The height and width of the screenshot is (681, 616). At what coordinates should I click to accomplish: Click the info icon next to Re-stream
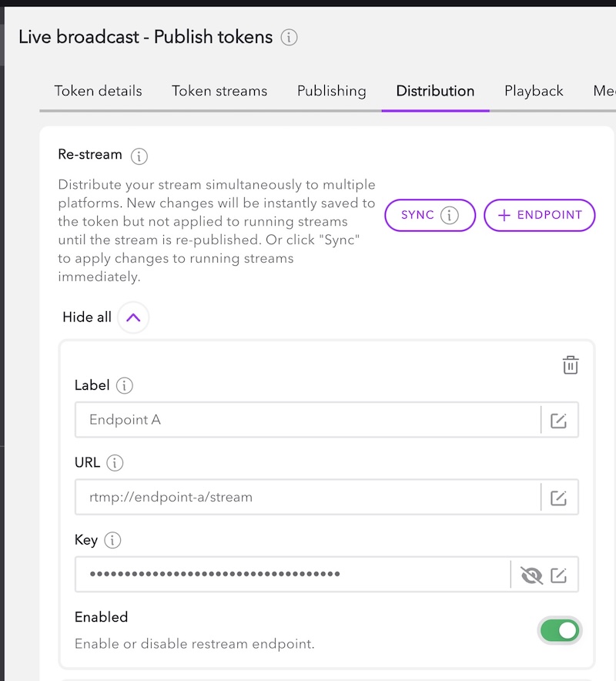tap(139, 156)
